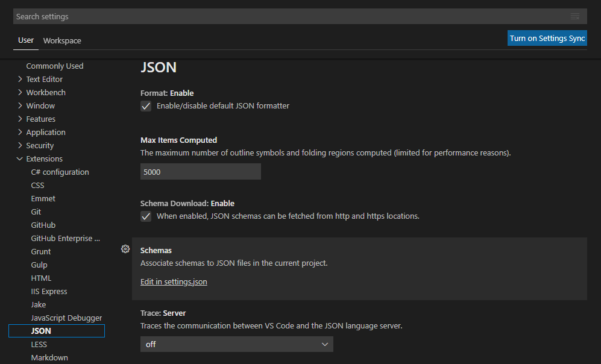
Task: Select Emmet under Extensions
Action: click(x=43, y=198)
